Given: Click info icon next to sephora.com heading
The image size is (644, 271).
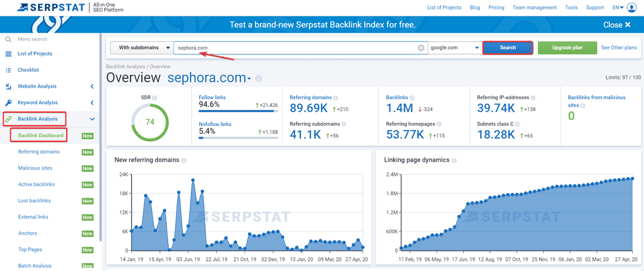Looking at the screenshot, I should click(258, 79).
